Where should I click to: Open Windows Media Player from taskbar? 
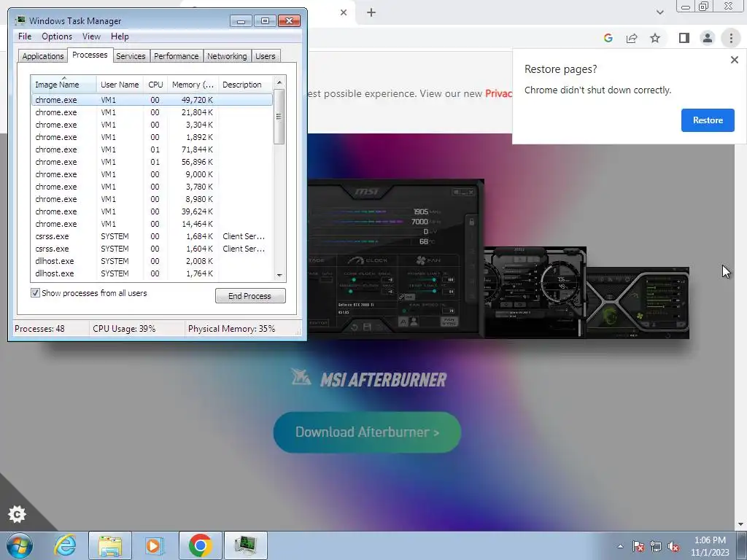pos(155,545)
